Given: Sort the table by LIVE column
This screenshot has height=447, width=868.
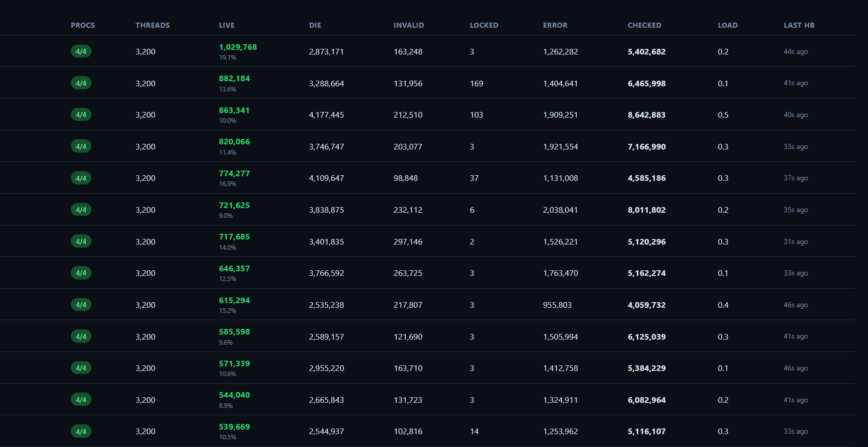Looking at the screenshot, I should click(x=227, y=25).
